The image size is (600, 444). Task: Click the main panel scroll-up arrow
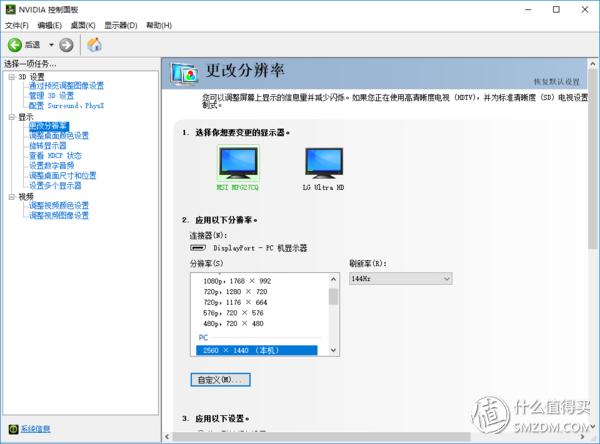click(593, 64)
